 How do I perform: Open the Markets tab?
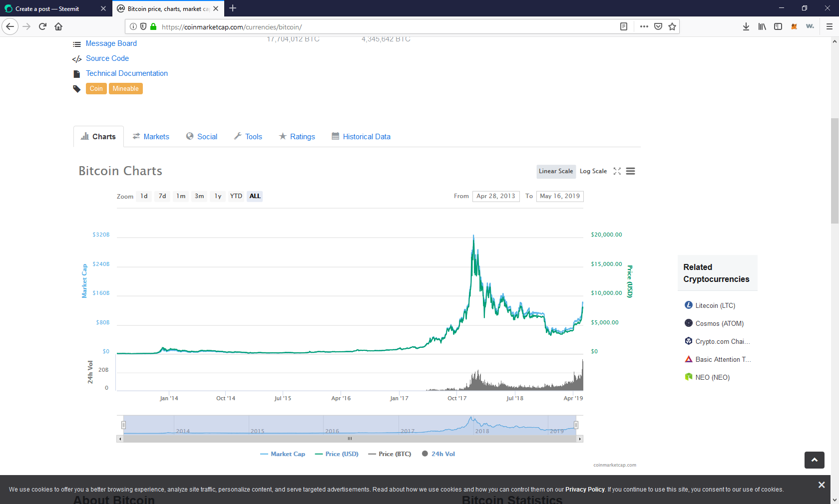[151, 137]
